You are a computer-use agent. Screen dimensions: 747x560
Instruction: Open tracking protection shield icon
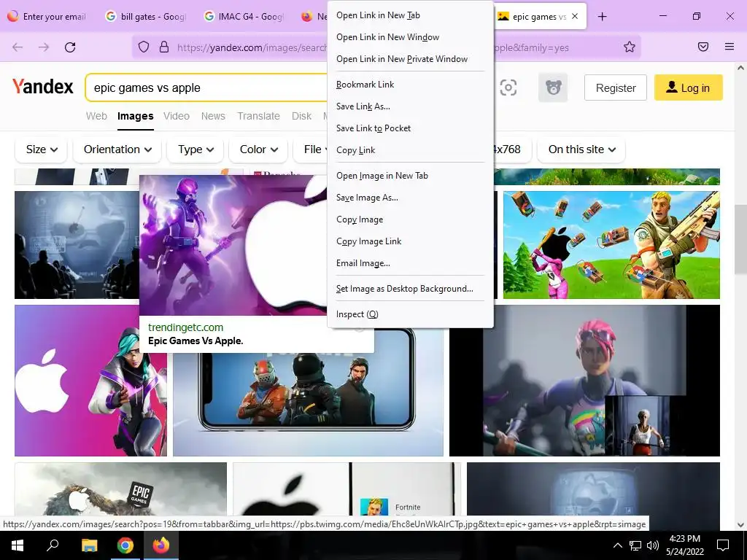(x=144, y=47)
